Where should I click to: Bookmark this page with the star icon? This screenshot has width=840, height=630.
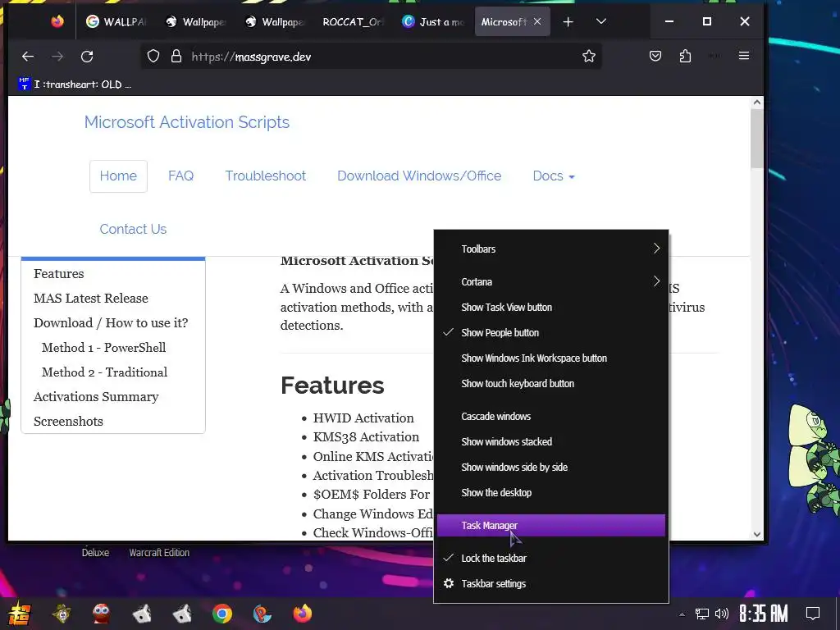tap(589, 57)
